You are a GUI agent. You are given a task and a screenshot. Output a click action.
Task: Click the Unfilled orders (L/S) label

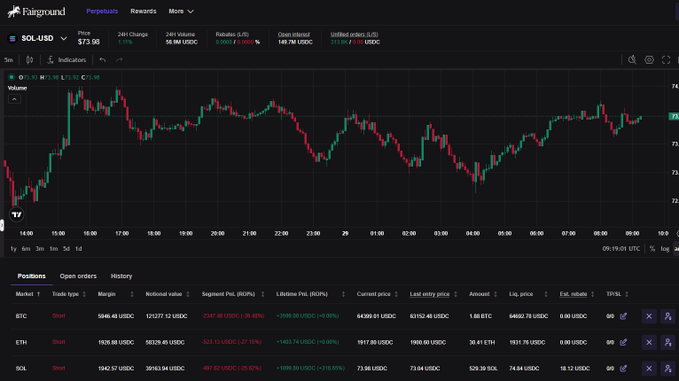354,34
